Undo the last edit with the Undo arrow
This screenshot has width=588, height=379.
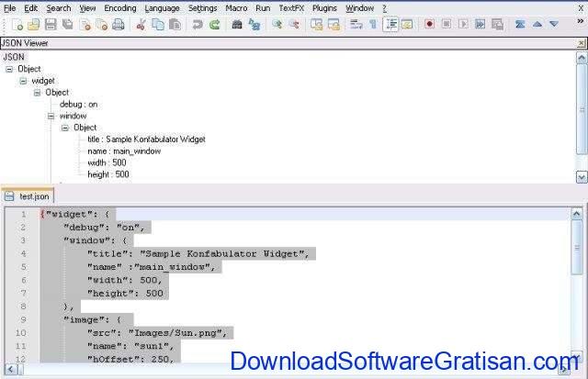(x=198, y=25)
